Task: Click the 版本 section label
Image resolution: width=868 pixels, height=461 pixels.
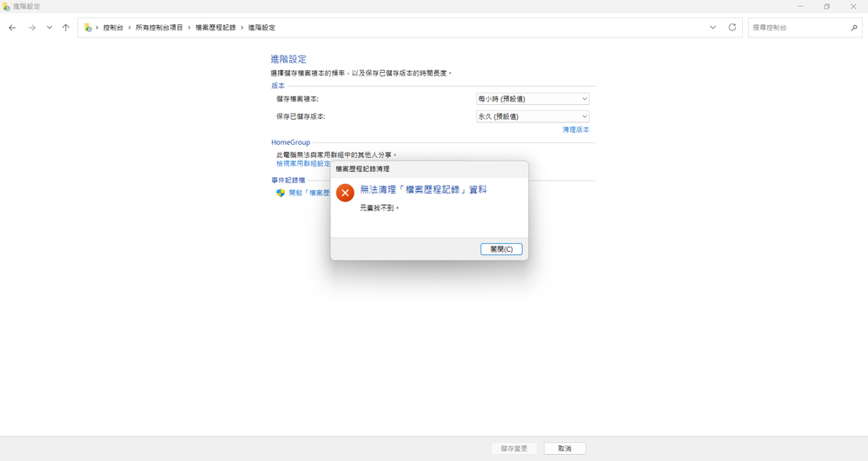Action: coord(278,86)
